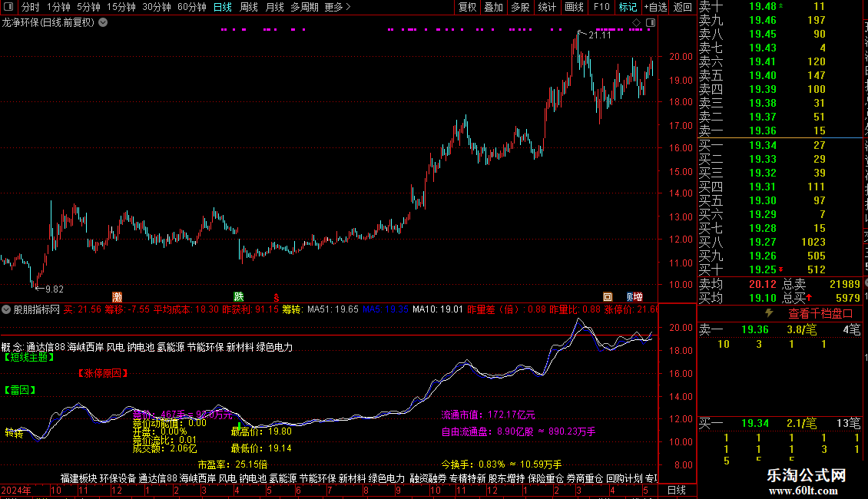Click the yellow 转转 label on indicator chart
The height and width of the screenshot is (499, 868).
[14, 433]
